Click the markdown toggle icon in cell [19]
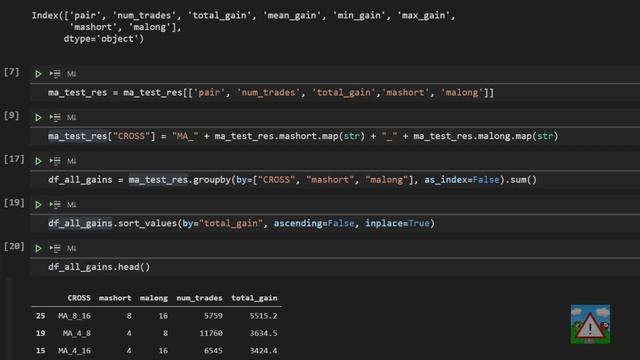 (x=71, y=205)
